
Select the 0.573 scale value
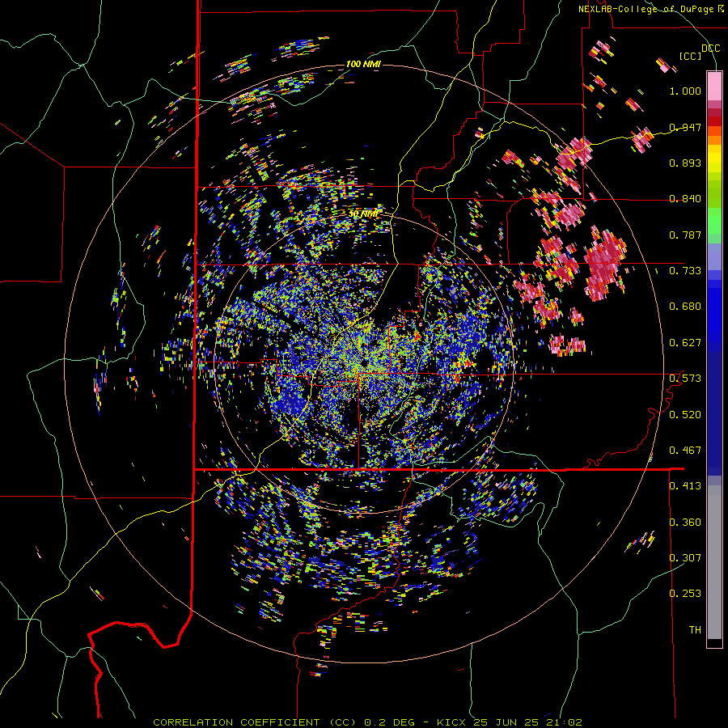(685, 379)
